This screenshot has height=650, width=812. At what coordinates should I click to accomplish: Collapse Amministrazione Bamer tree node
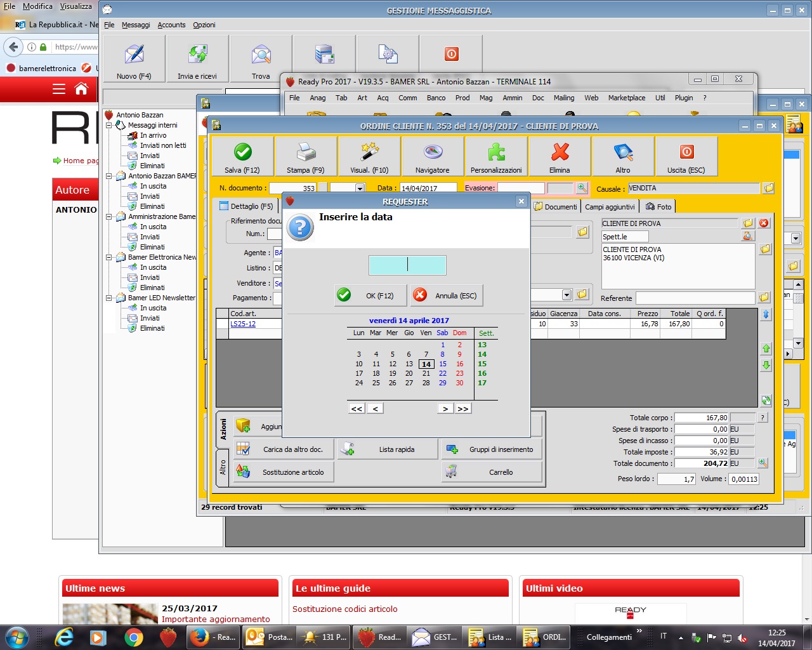pos(108,216)
